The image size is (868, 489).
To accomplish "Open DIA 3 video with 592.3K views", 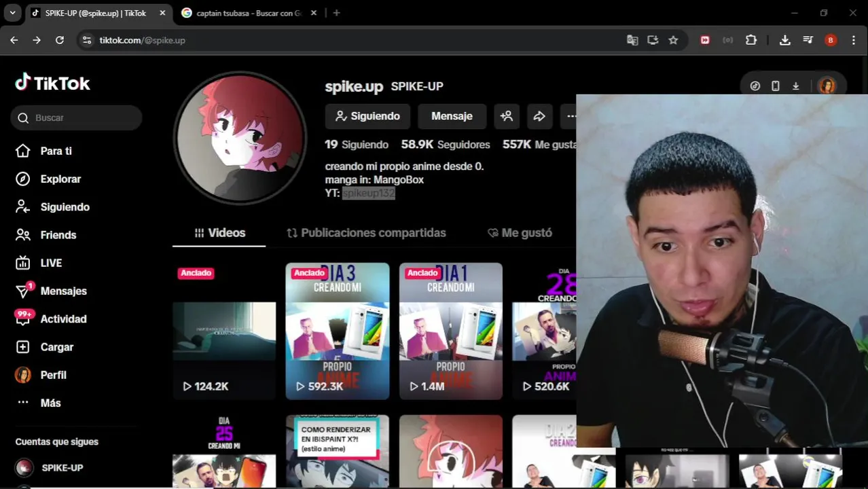I will pyautogui.click(x=338, y=331).
